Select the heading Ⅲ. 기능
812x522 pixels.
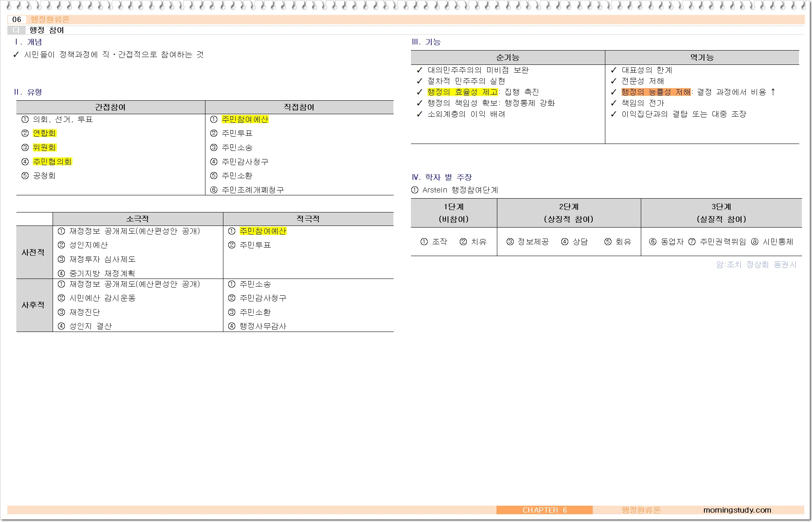pyautogui.click(x=426, y=42)
